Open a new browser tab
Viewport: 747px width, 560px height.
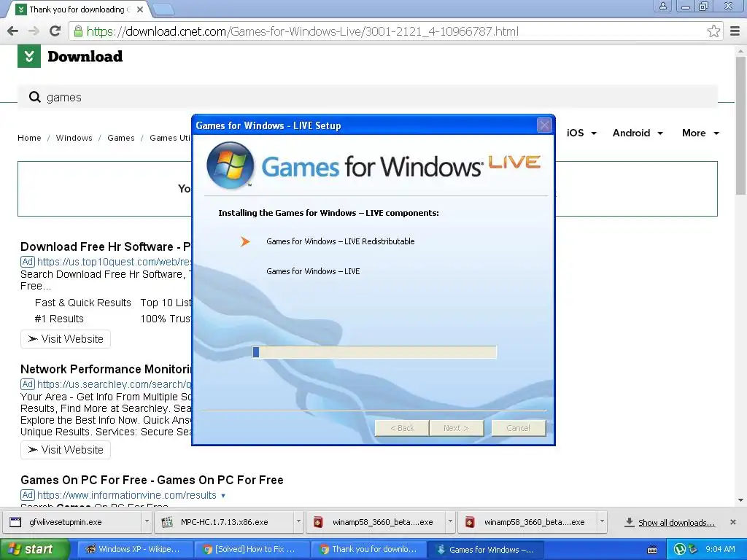(163, 9)
